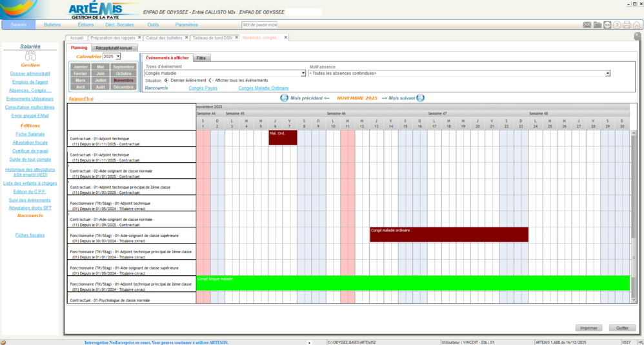Select 'Afficher tous les événements' radio option

210,81
